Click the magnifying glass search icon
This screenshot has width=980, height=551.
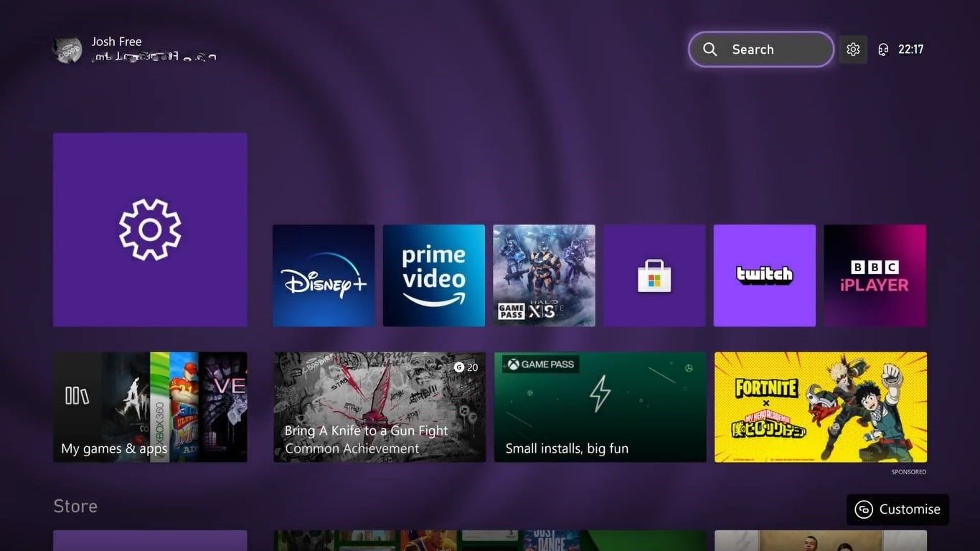(x=710, y=50)
